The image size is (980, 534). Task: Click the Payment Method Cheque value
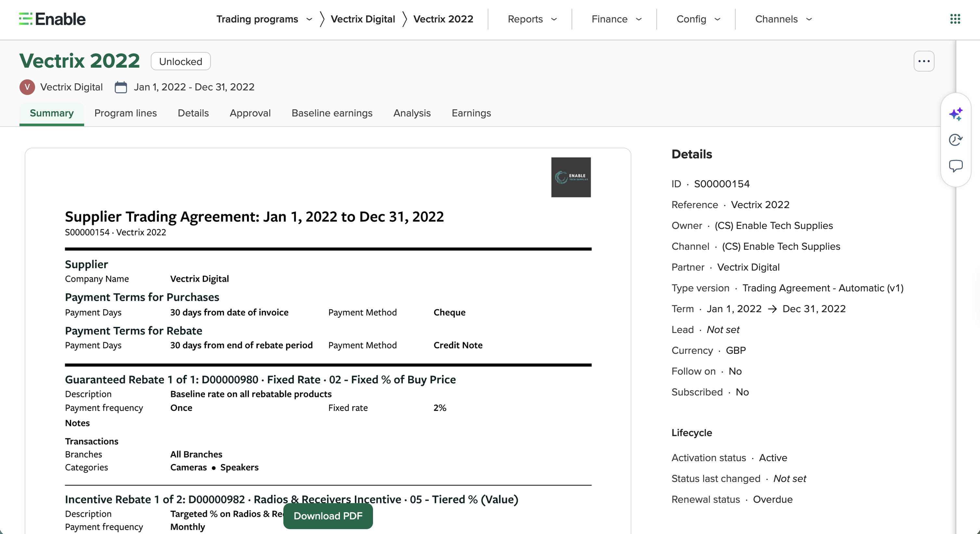tap(449, 312)
